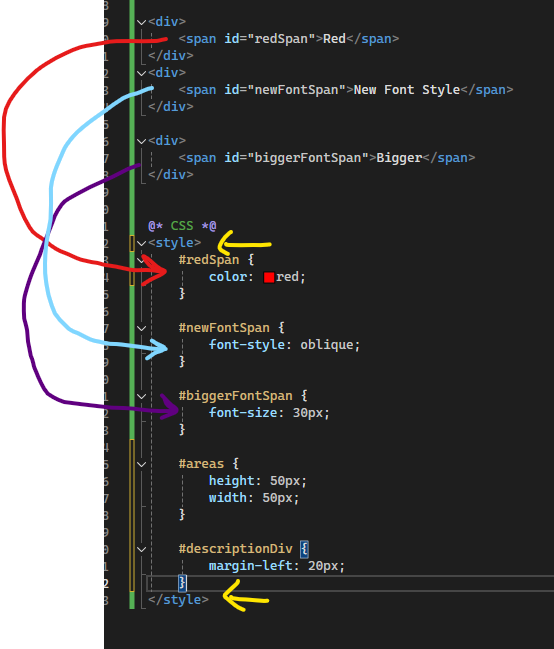Click the "height" property name
Image resolution: width=554 pixels, height=649 pixels.
coord(231,481)
